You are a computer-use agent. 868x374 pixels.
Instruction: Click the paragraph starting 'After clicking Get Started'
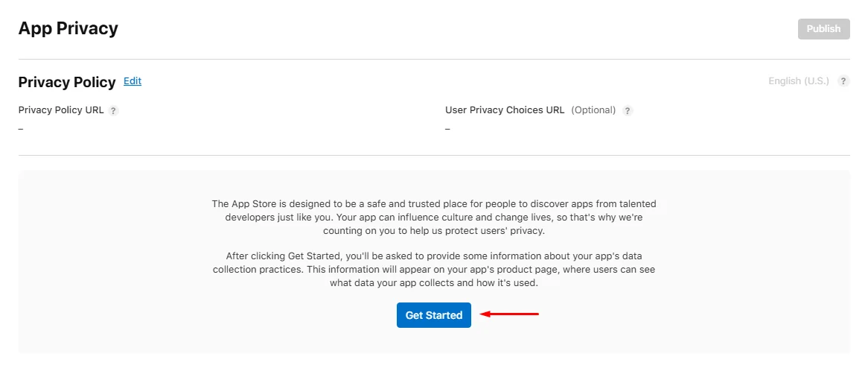click(434, 269)
